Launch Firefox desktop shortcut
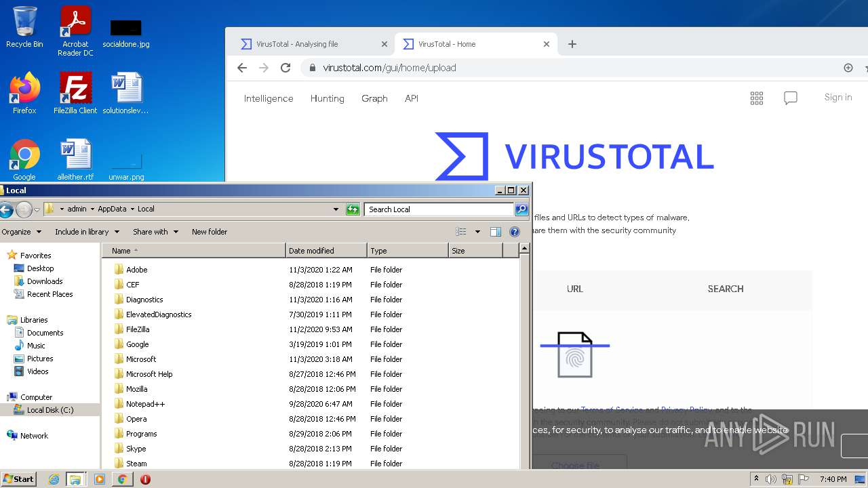Screen dimensions: 868x488 24,94
